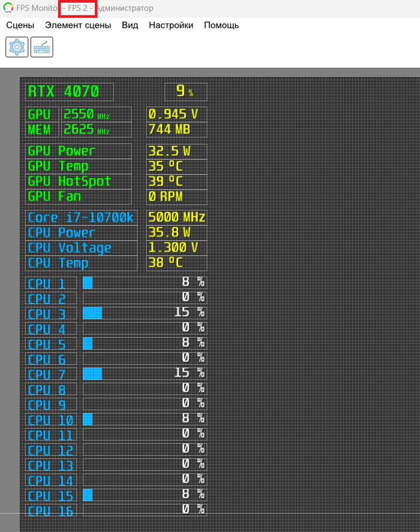
Task: Select the Core i7-10700k label
Action: [x=81, y=217]
